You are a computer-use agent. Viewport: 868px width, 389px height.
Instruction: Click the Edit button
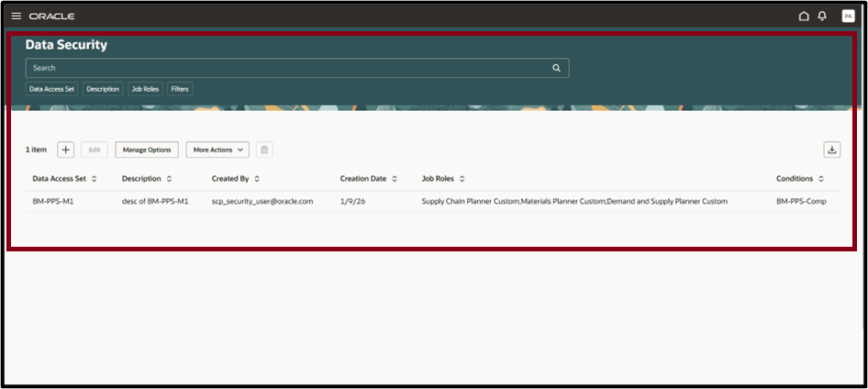(95, 150)
